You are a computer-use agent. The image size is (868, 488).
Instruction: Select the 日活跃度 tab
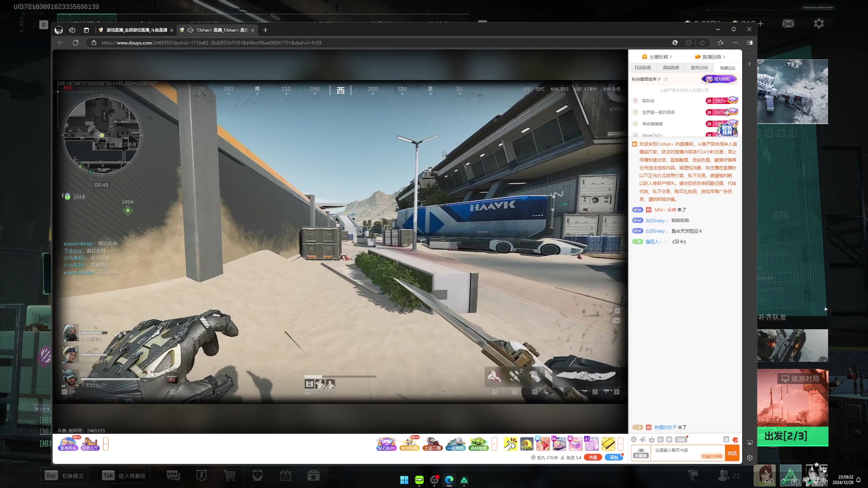(642, 68)
